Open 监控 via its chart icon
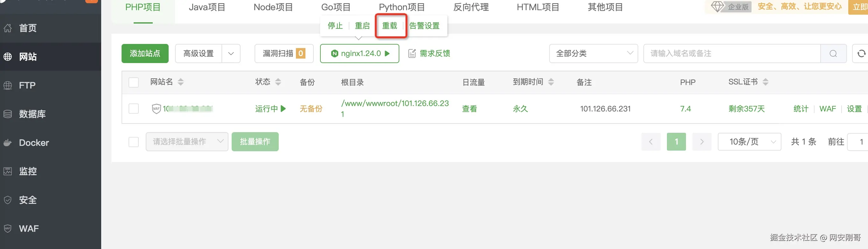 [x=8, y=171]
